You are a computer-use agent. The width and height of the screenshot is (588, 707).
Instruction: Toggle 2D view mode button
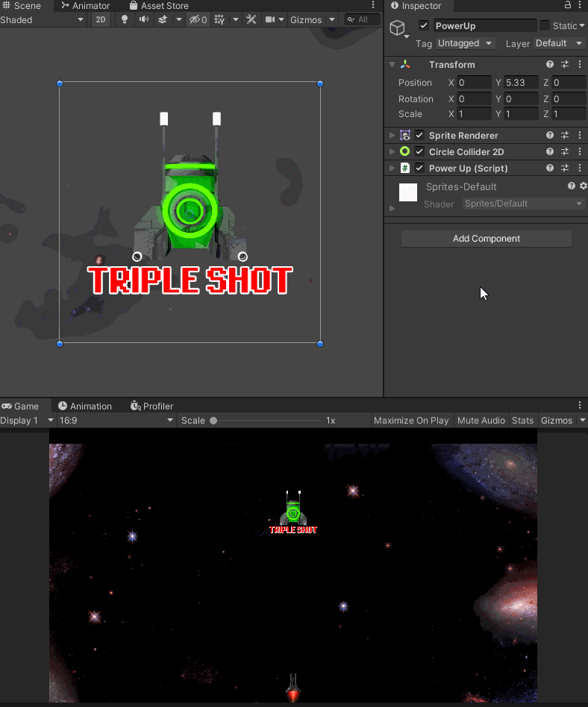tap(101, 19)
